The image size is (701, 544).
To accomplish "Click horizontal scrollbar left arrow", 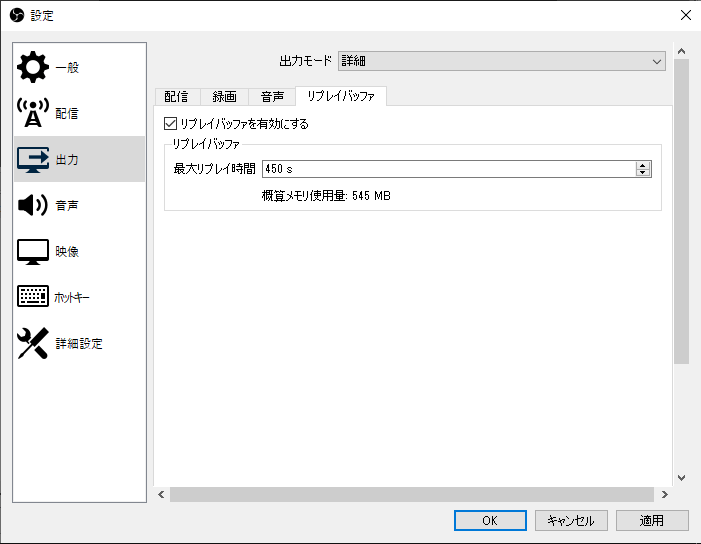I will tap(161, 494).
